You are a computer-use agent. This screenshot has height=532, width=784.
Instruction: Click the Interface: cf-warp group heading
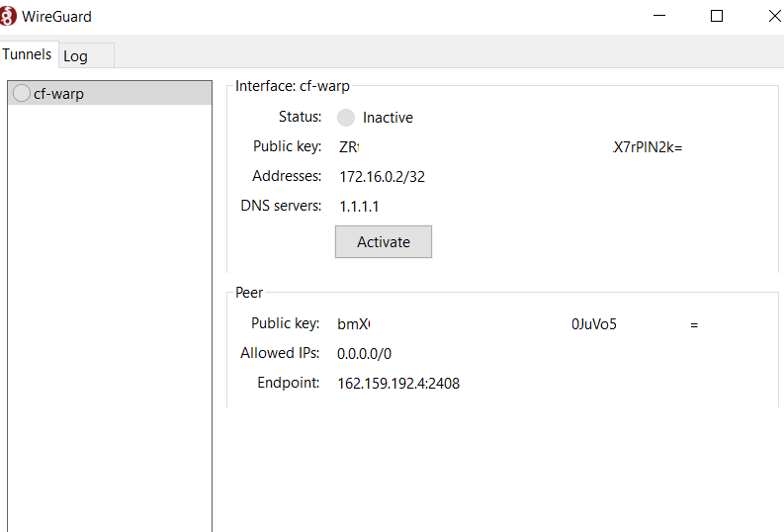tap(293, 86)
